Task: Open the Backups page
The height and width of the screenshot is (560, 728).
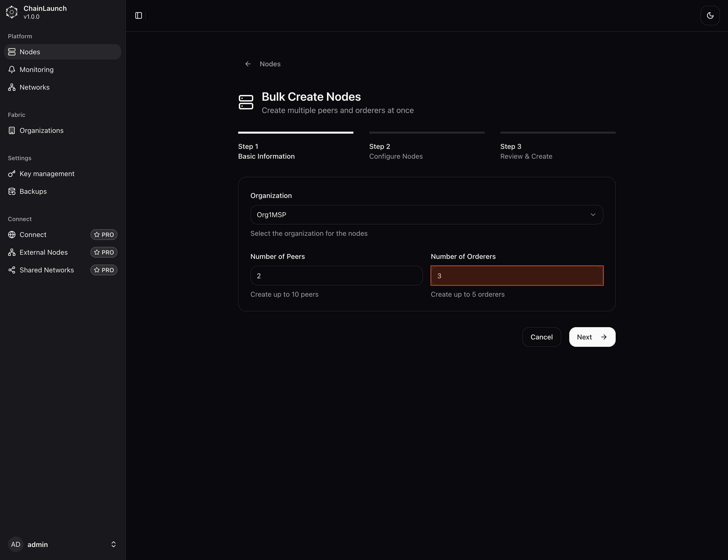Action: pyautogui.click(x=33, y=192)
